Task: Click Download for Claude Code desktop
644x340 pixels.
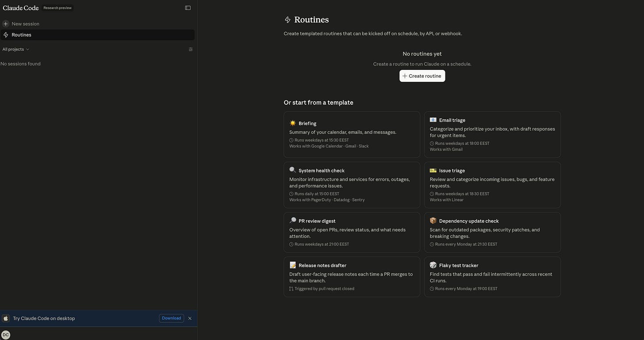Action: point(171,318)
